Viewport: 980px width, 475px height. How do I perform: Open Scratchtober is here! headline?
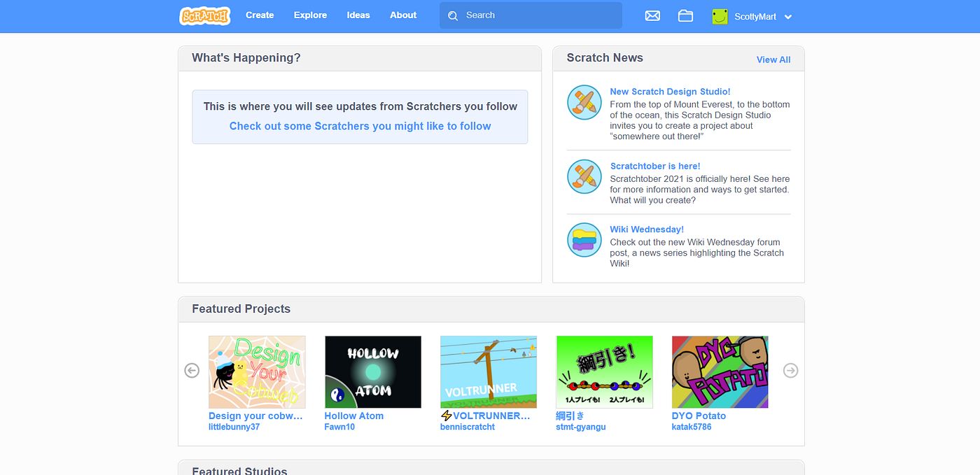(655, 166)
